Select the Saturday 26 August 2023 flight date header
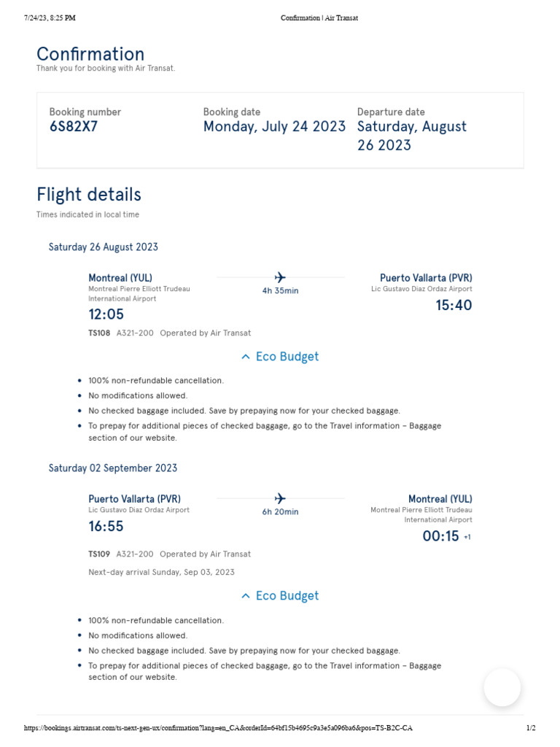Screen dimensions: 560x747 [x=104, y=247]
